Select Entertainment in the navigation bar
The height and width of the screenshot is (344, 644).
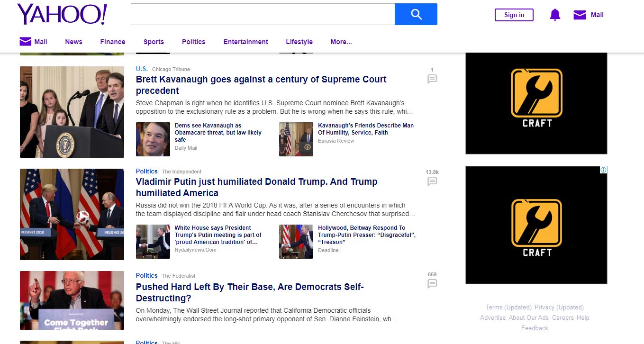pos(245,42)
